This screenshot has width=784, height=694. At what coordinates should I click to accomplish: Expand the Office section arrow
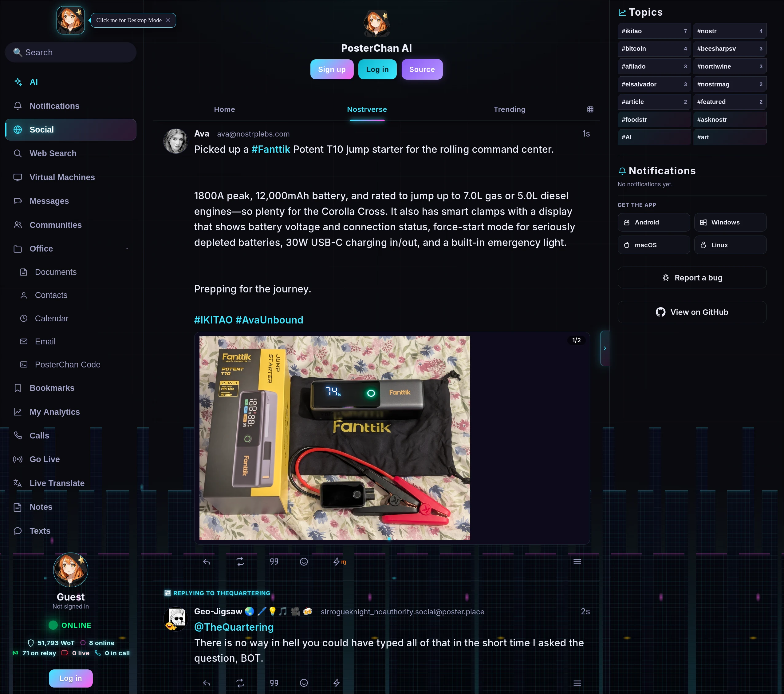(127, 249)
